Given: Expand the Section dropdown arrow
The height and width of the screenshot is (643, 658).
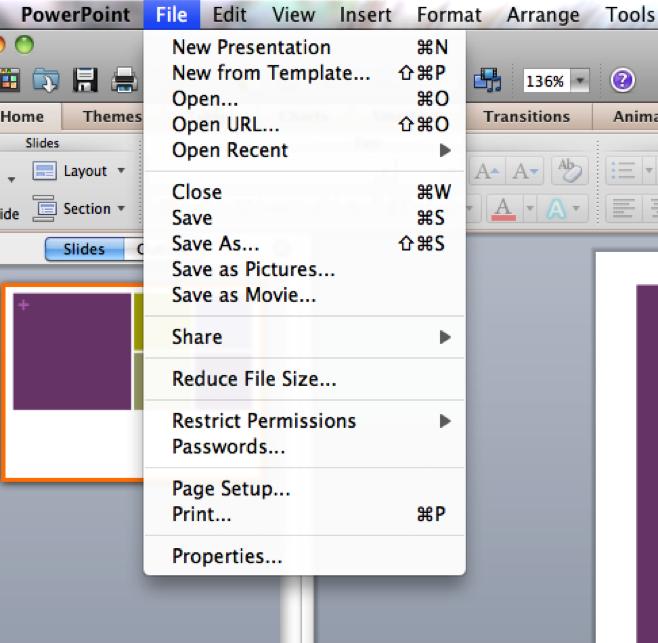Looking at the screenshot, I should click(121, 208).
